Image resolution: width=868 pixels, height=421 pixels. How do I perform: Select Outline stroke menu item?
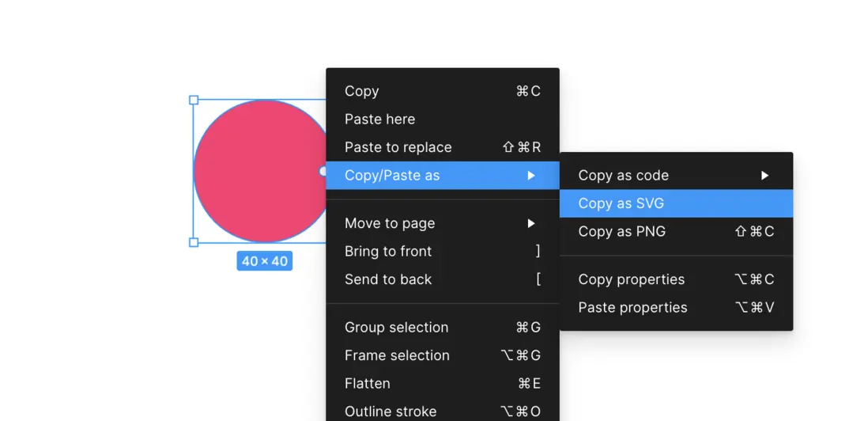click(391, 412)
